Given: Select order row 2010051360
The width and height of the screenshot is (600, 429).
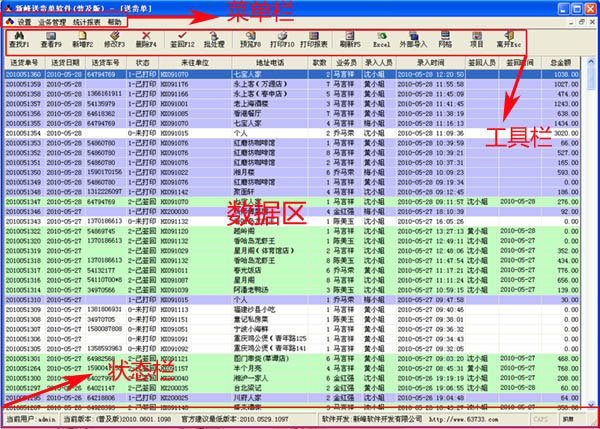Looking at the screenshot, I should click(292, 74).
